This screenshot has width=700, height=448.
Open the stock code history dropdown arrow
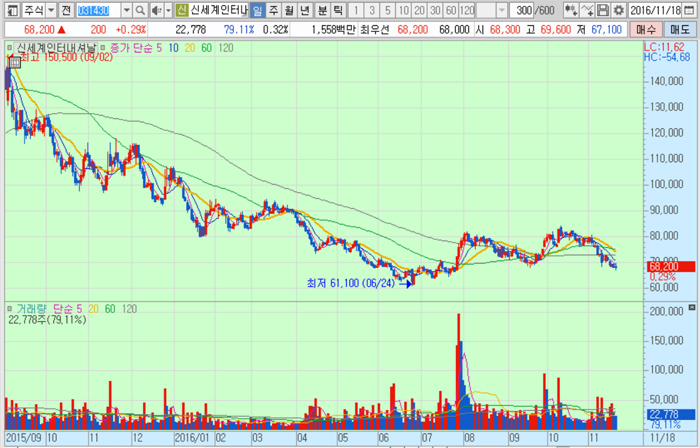[x=126, y=10]
